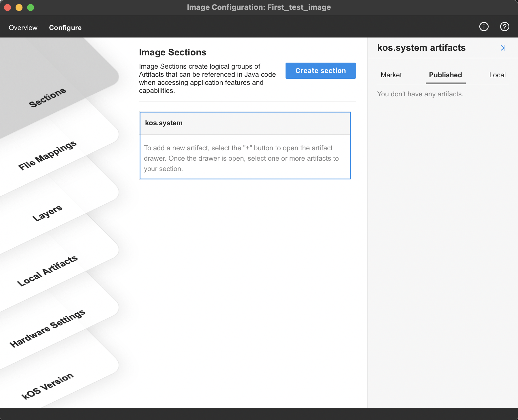Screen dimensions: 518x420
Task: Click the Image Sections description paragraph
Action: click(x=207, y=78)
